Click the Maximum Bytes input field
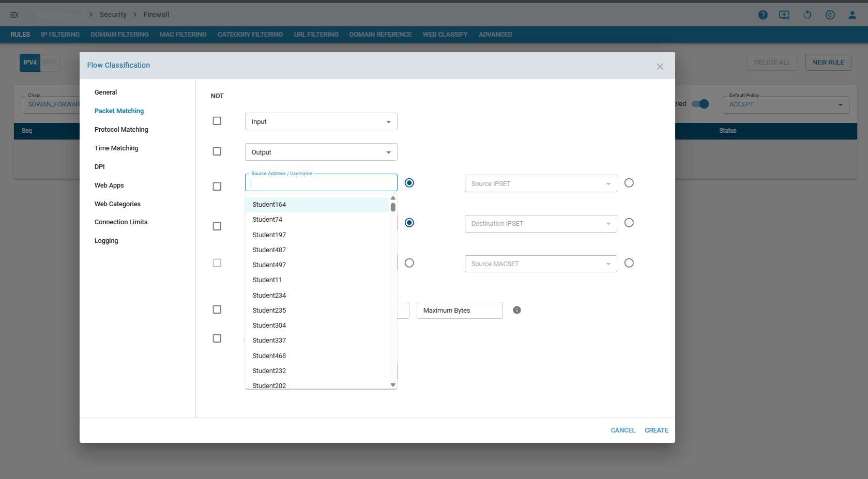This screenshot has width=868, height=479. click(460, 310)
